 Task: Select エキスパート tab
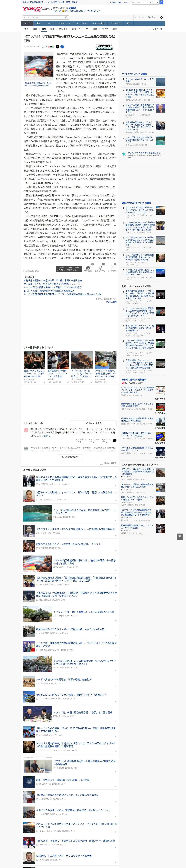[x=64, y=24]
